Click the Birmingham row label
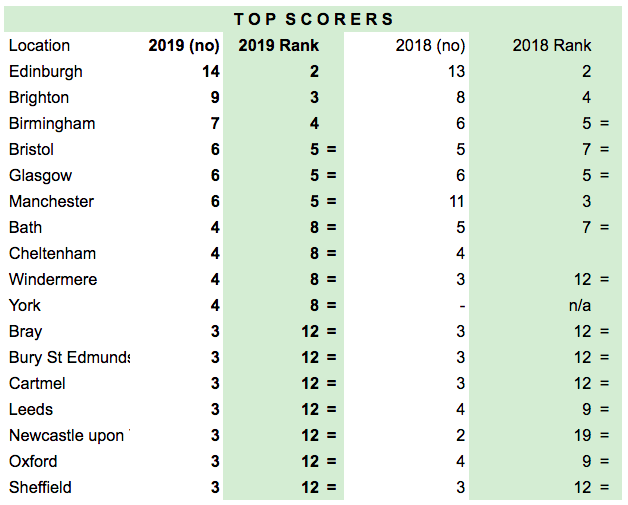Viewport: 628px width, 505px height. (52, 123)
